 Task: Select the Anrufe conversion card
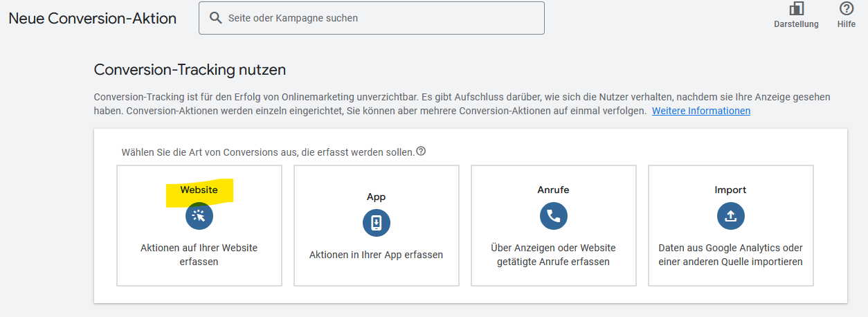tap(554, 226)
